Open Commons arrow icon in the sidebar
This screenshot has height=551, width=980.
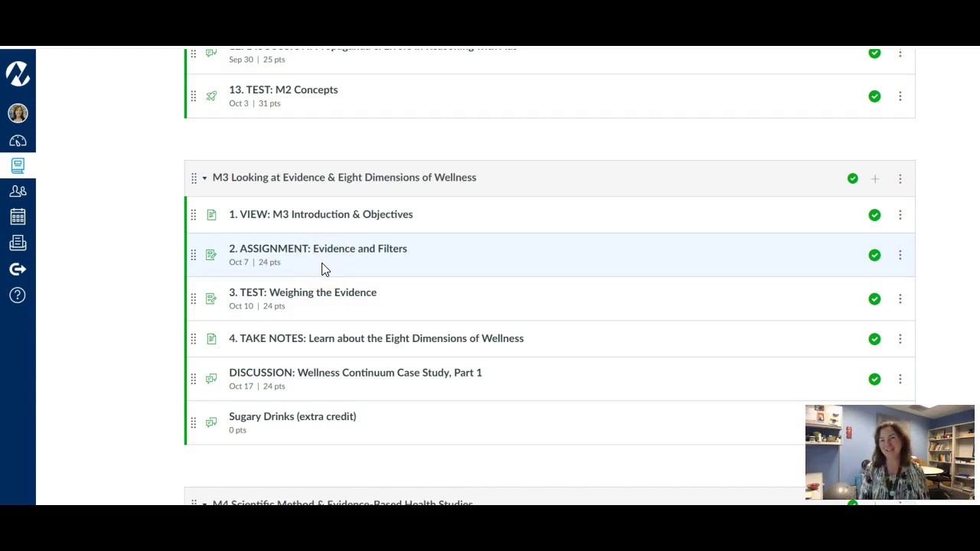click(18, 269)
